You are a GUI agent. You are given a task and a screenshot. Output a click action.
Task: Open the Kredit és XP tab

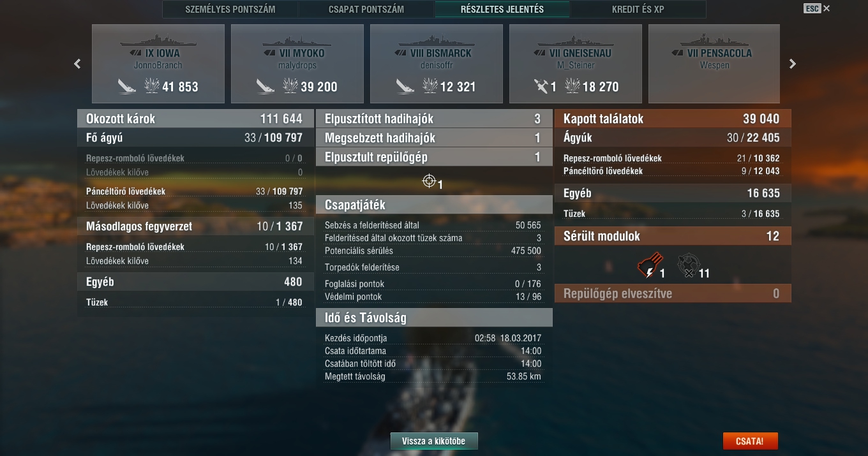638,10
